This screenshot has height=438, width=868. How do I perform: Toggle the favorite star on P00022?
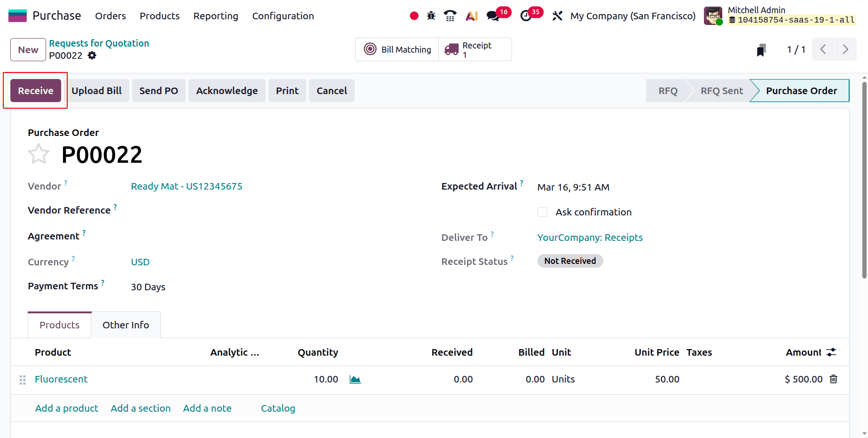coord(39,153)
